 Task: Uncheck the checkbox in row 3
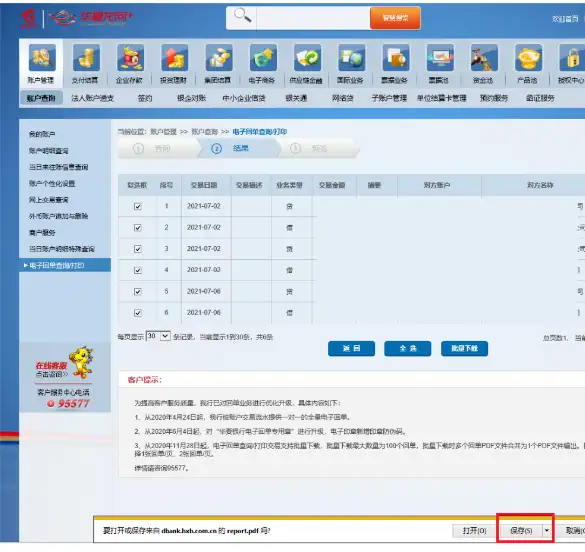(138, 249)
